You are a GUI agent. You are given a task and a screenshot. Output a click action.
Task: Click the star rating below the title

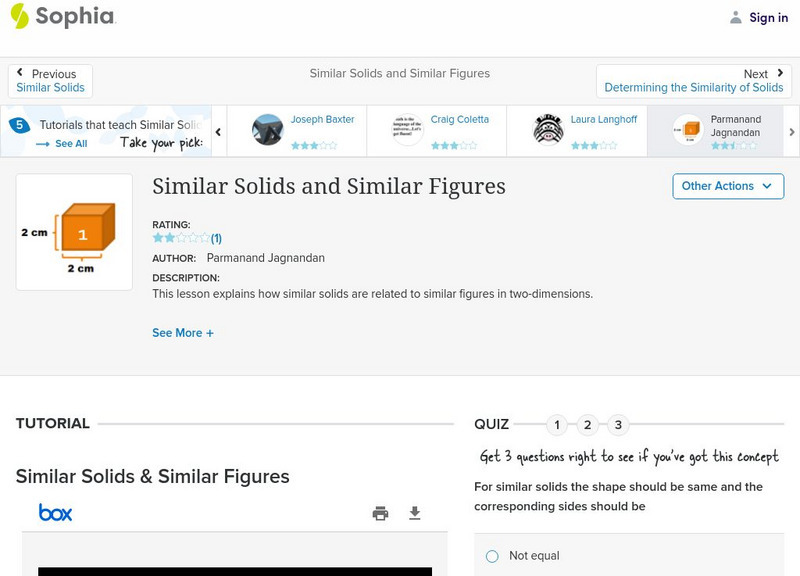click(x=181, y=238)
